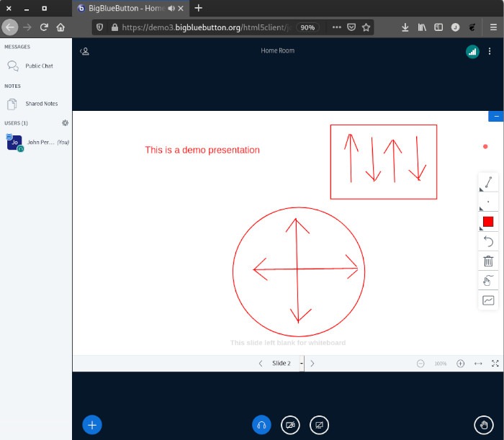Image resolution: width=504 pixels, height=440 pixels.
Task: Open the footprint extension icon
Action: coord(472,27)
